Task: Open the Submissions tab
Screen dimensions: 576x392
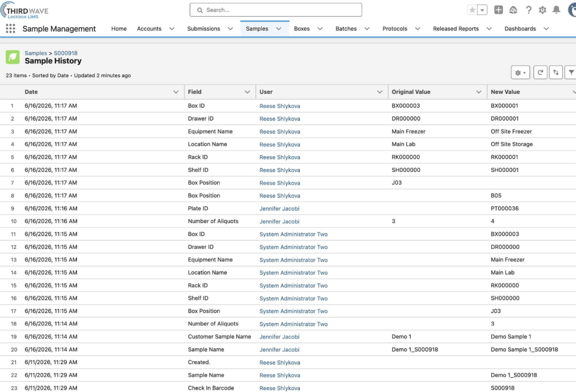Action: [204, 29]
